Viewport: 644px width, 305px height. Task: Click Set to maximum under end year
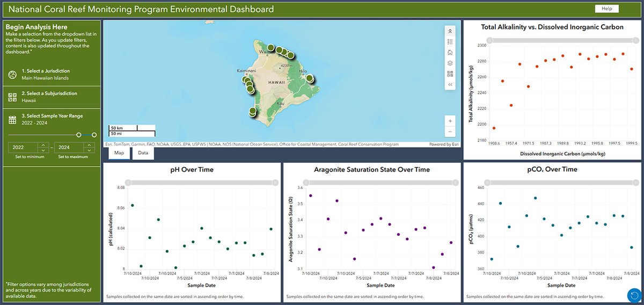coord(72,157)
